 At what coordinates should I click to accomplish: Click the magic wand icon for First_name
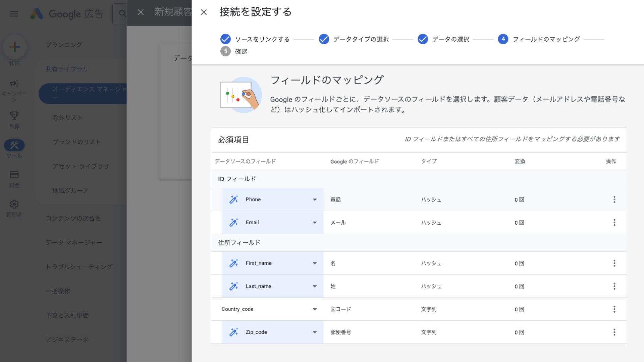233,263
